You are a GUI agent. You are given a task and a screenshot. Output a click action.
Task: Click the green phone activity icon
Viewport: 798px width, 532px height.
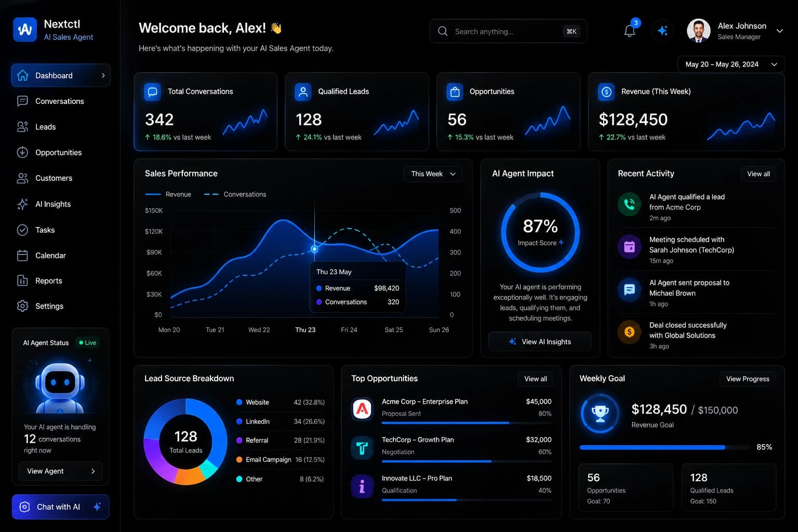coord(629,204)
